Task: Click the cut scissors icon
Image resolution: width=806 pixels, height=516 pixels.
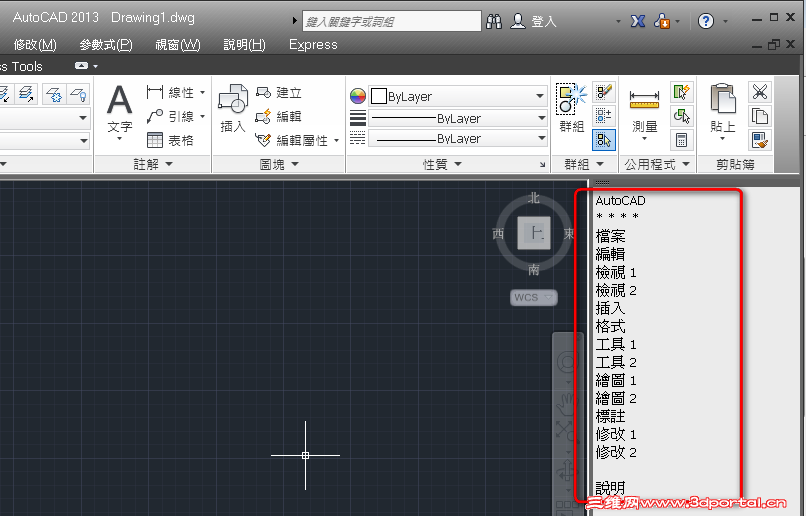Action: click(x=760, y=93)
